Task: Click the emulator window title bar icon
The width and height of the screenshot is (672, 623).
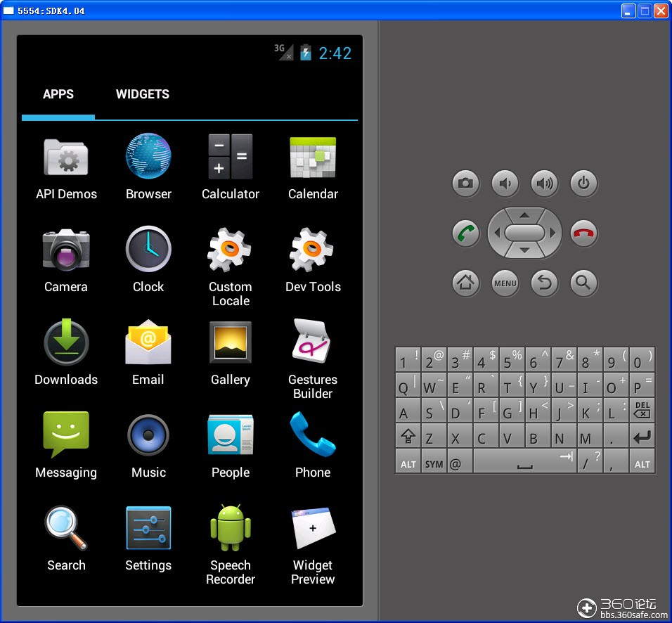Action: 8,11
